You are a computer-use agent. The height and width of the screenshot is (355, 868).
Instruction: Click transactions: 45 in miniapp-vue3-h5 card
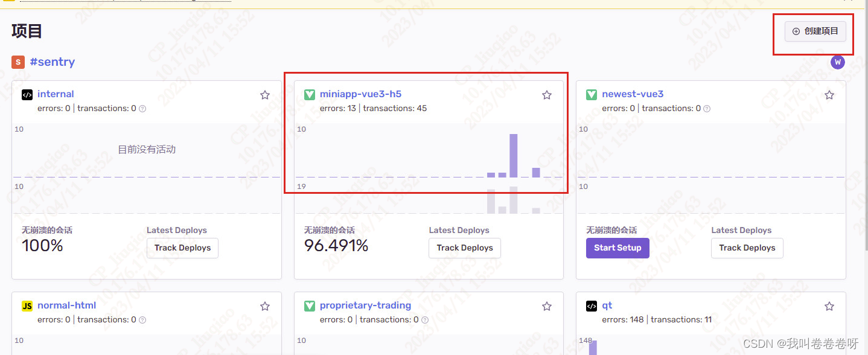(x=395, y=109)
